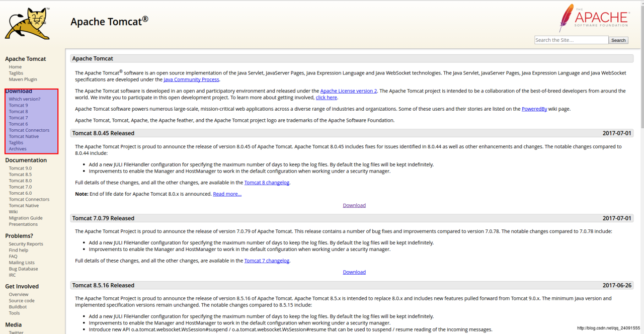The width and height of the screenshot is (644, 334).
Task: Click the 2017-06-26 release date
Action: click(617, 285)
